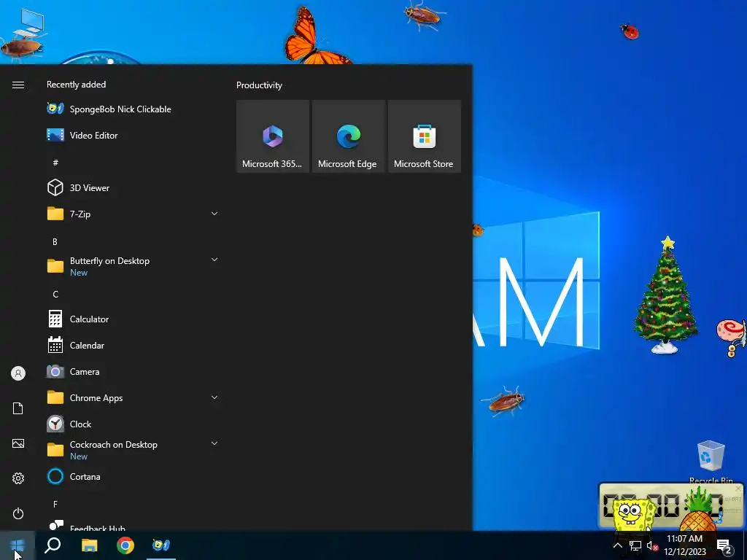Open Settings gear in Start menu
The height and width of the screenshot is (560, 747).
pos(18,478)
